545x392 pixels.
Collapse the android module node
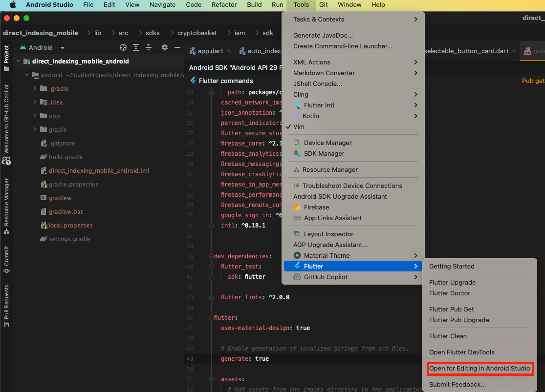pos(27,75)
